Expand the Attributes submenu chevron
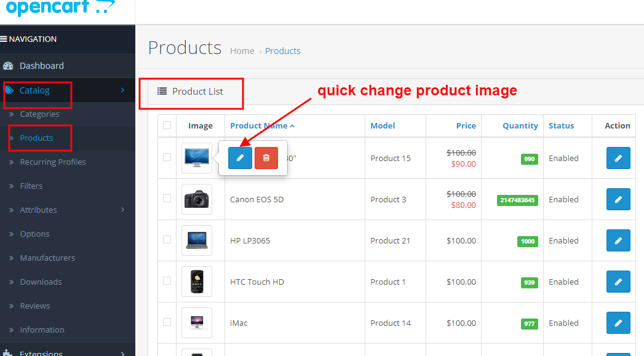The image size is (644, 356). 122,210
